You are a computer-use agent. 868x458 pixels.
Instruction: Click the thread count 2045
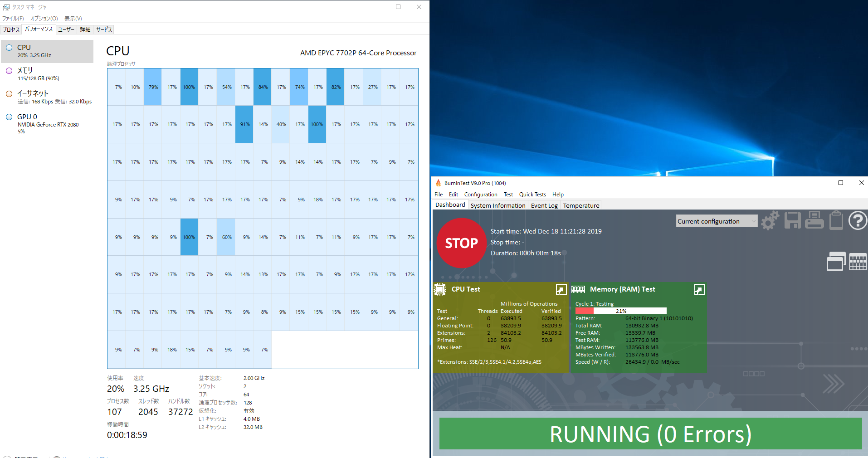coord(148,412)
